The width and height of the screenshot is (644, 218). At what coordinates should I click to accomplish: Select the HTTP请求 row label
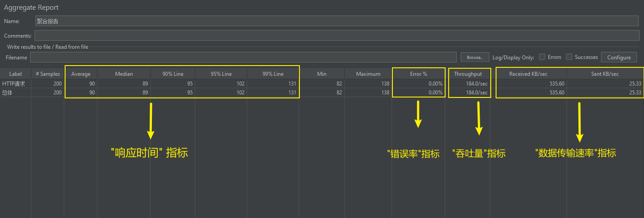coord(13,83)
